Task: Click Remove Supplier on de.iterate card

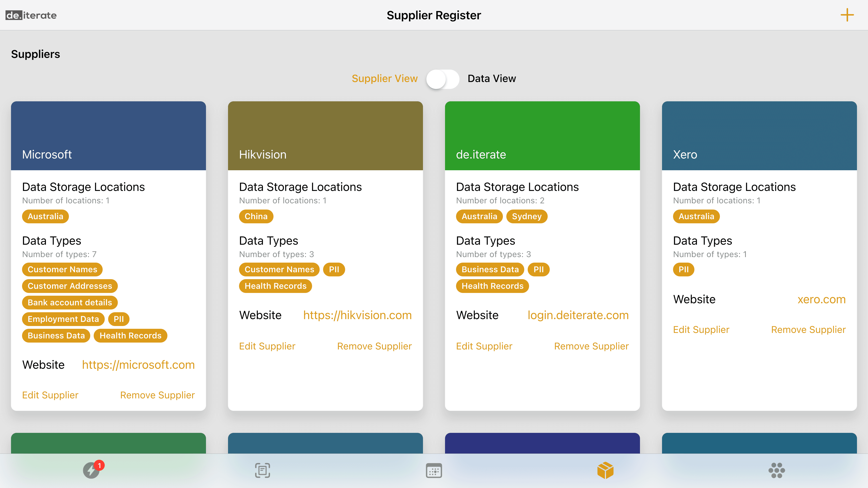Action: (591, 346)
